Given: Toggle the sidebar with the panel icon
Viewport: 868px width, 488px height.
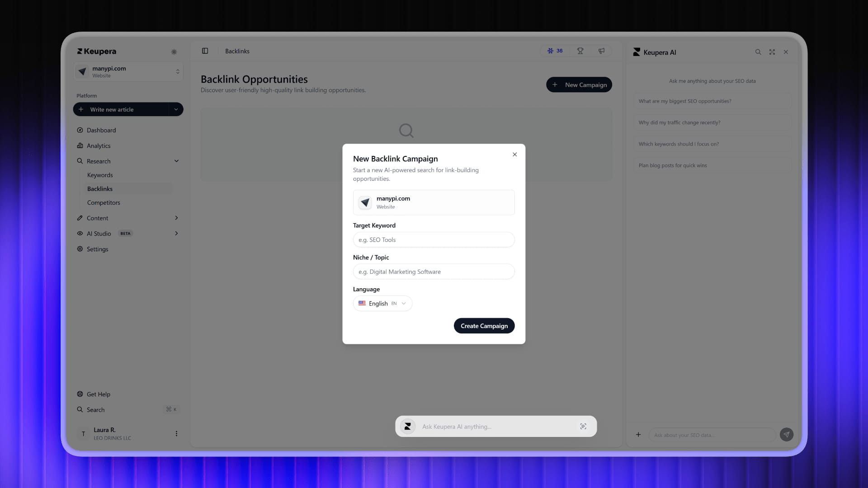Looking at the screenshot, I should click(205, 51).
